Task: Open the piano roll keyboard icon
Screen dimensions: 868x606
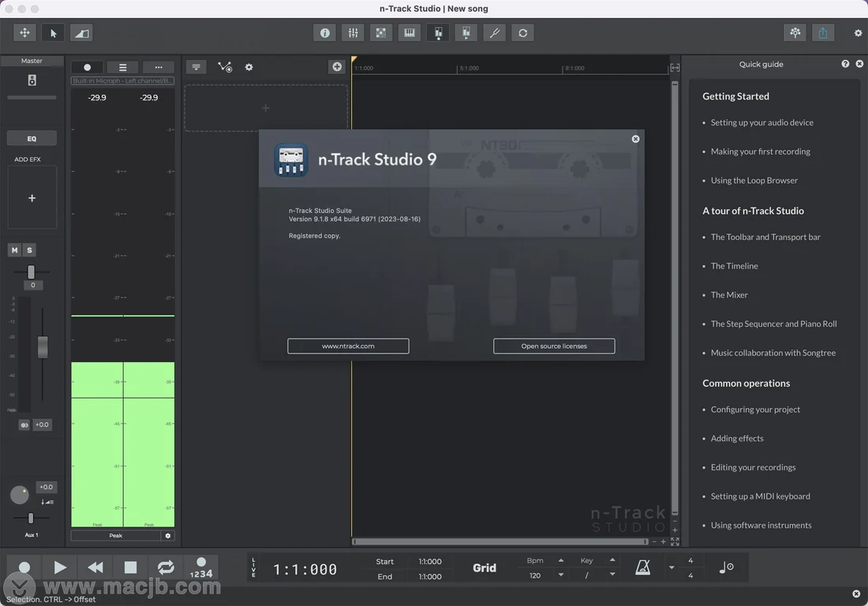Action: (410, 33)
